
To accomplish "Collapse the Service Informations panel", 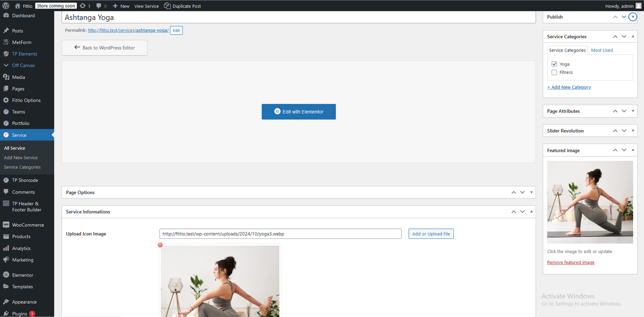I will (531, 212).
